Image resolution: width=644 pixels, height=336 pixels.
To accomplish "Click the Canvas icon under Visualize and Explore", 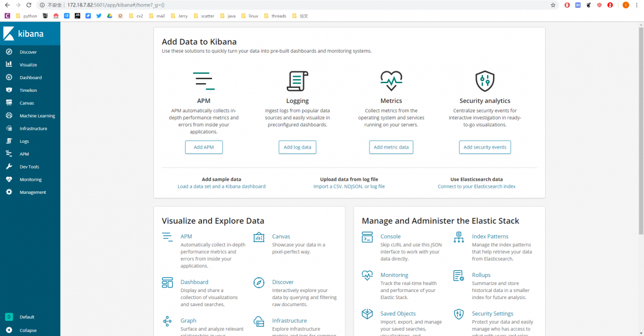I will coord(259,237).
